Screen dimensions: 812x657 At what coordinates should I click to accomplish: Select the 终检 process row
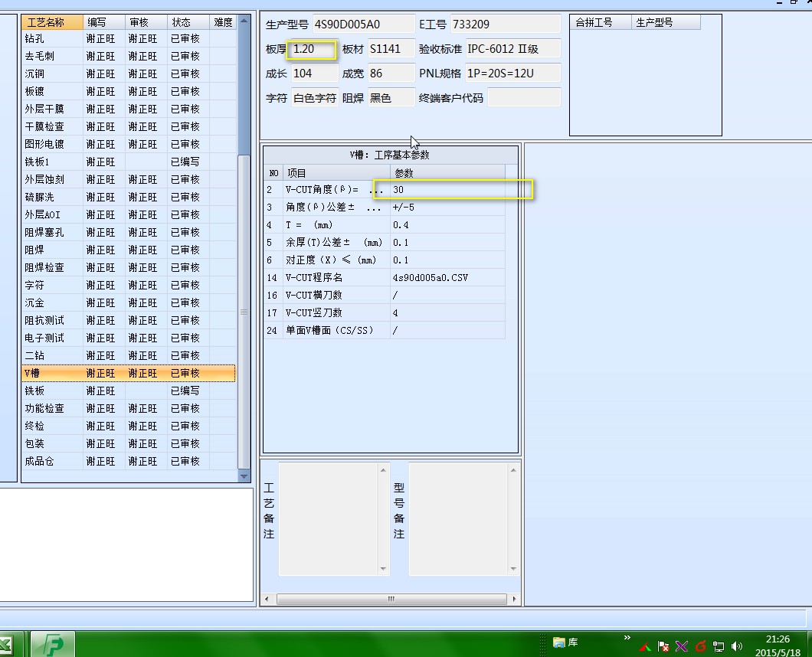coord(129,426)
